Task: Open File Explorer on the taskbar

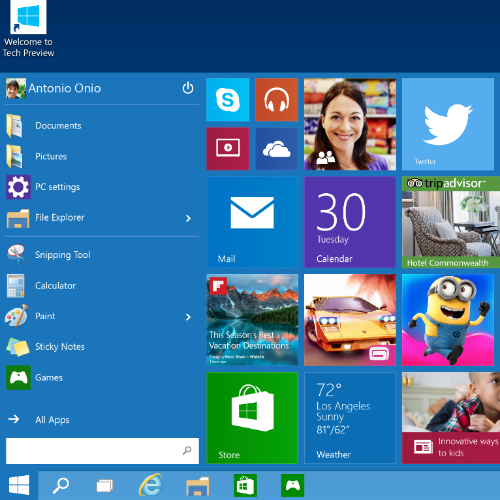Action: tap(198, 486)
